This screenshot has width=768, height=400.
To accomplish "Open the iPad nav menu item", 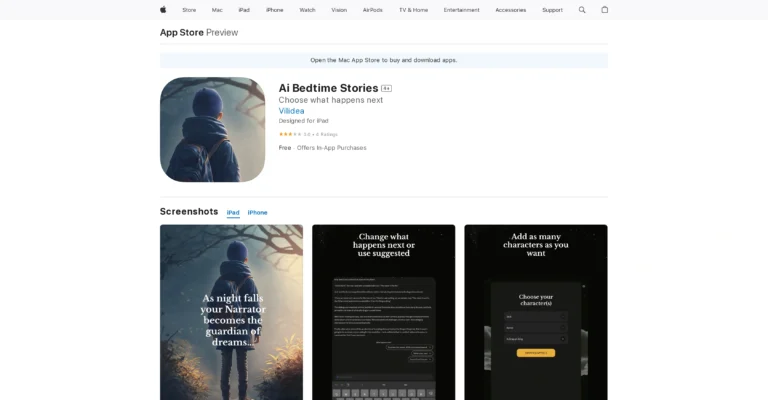I will pyautogui.click(x=244, y=10).
